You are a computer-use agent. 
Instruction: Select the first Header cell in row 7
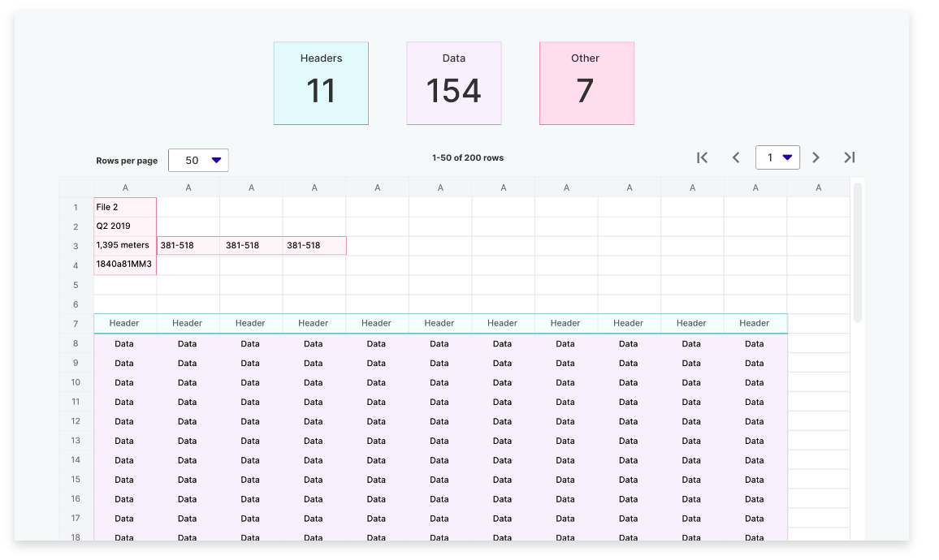tap(125, 323)
